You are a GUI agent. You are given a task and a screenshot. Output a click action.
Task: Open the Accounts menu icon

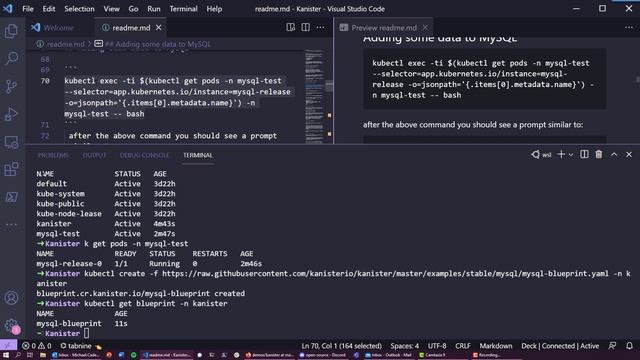click(x=11, y=298)
